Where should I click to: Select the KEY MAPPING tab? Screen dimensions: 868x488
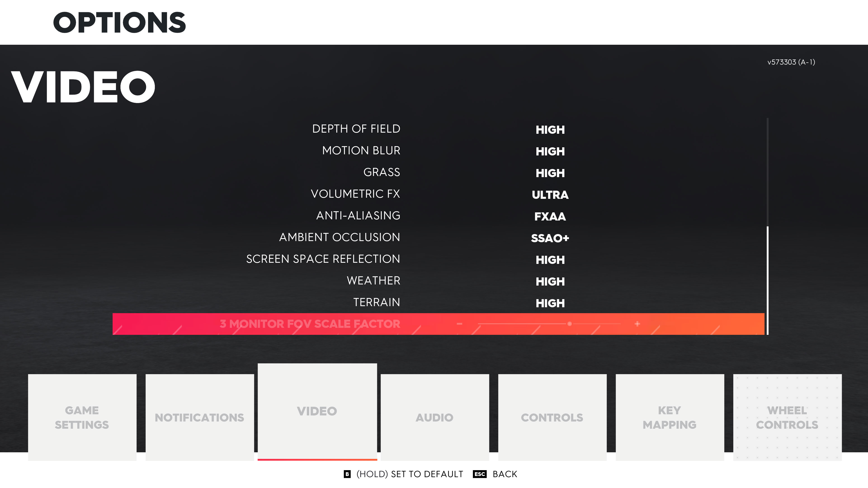669,417
